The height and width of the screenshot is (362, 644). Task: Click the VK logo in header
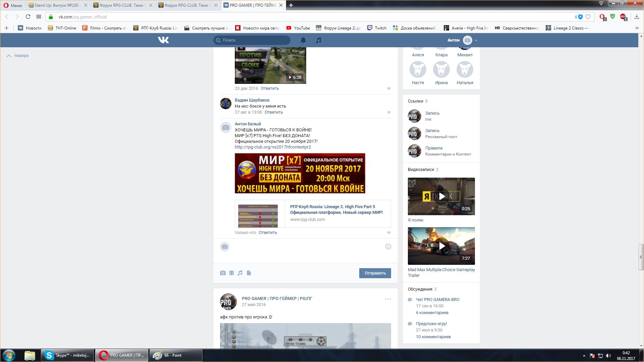(163, 40)
